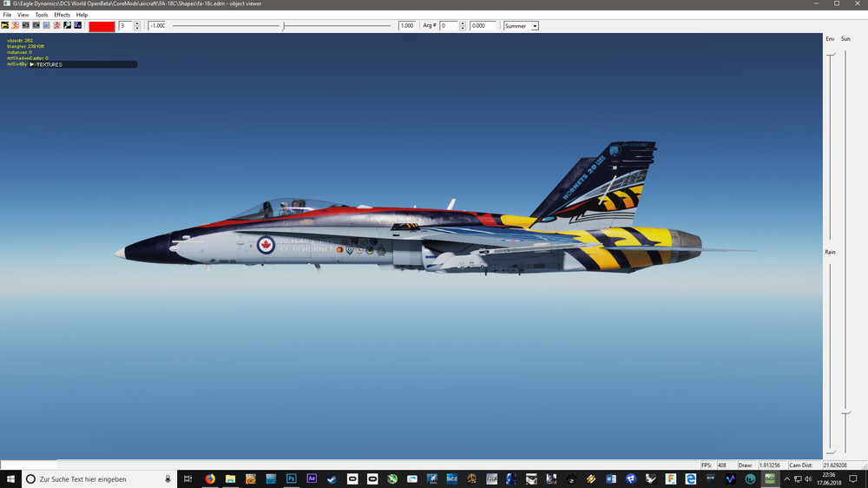Increase the value 3 spinner
The width and height of the screenshot is (868, 488).
[137, 23]
